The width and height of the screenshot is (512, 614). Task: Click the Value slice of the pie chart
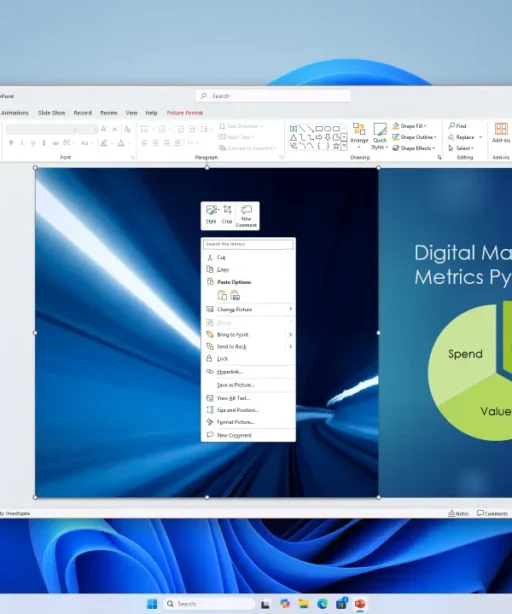click(x=495, y=411)
